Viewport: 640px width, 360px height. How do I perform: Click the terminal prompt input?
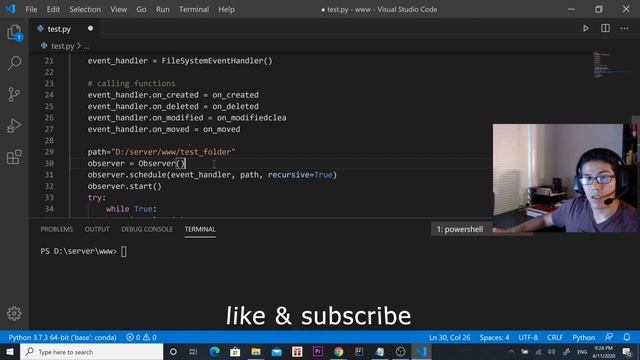tap(124, 251)
